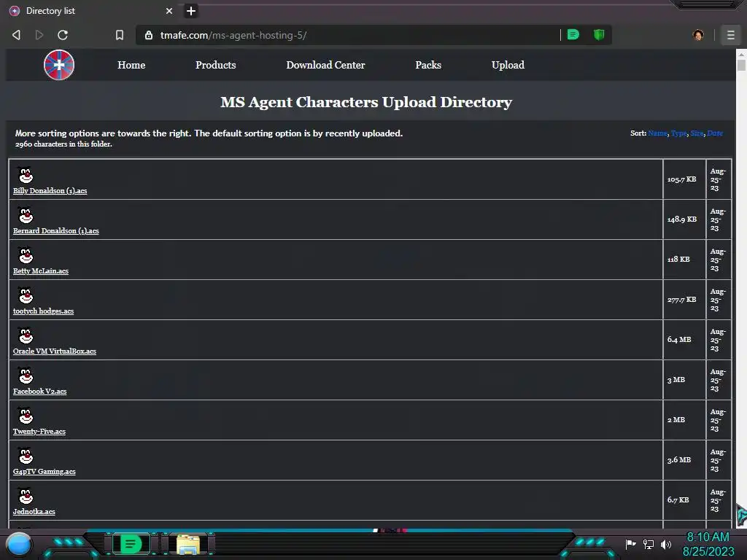This screenshot has height=560, width=747.
Task: Open Jednotka.acs link
Action: [34, 511]
